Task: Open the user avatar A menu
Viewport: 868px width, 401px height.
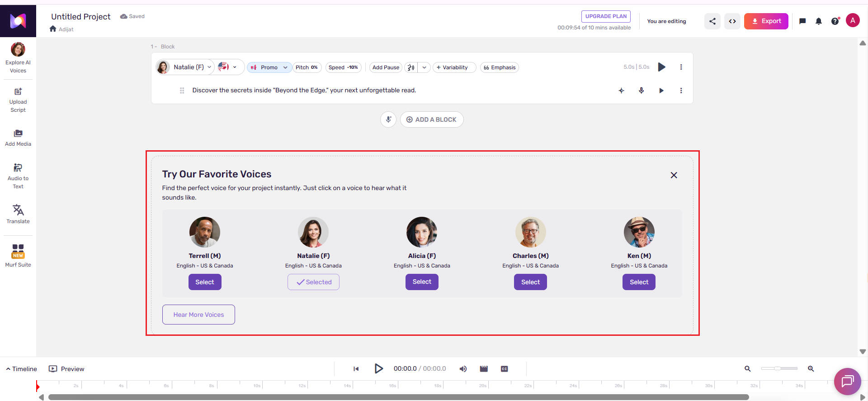Action: click(853, 20)
